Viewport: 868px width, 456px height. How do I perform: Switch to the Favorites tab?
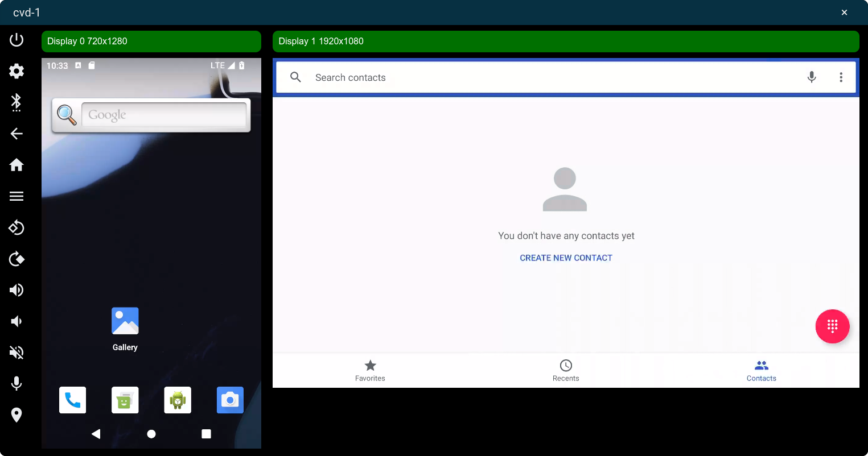370,371
